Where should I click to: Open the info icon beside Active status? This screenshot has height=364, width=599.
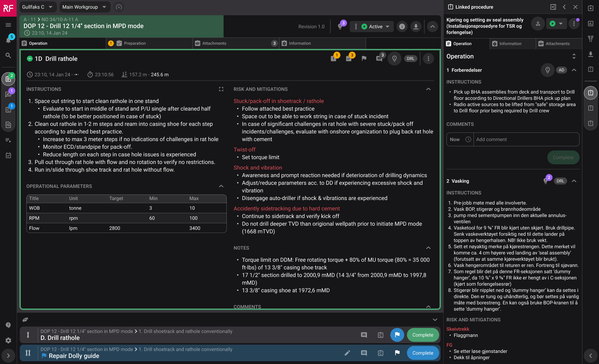pos(402,27)
